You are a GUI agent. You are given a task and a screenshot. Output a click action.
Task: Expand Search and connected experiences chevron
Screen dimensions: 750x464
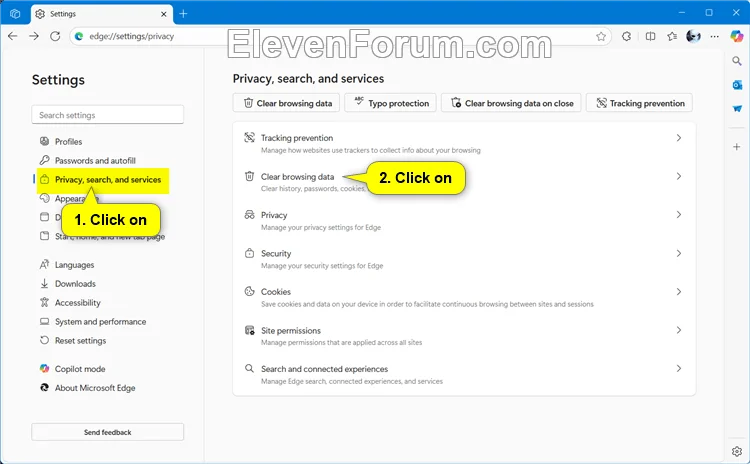pyautogui.click(x=679, y=368)
